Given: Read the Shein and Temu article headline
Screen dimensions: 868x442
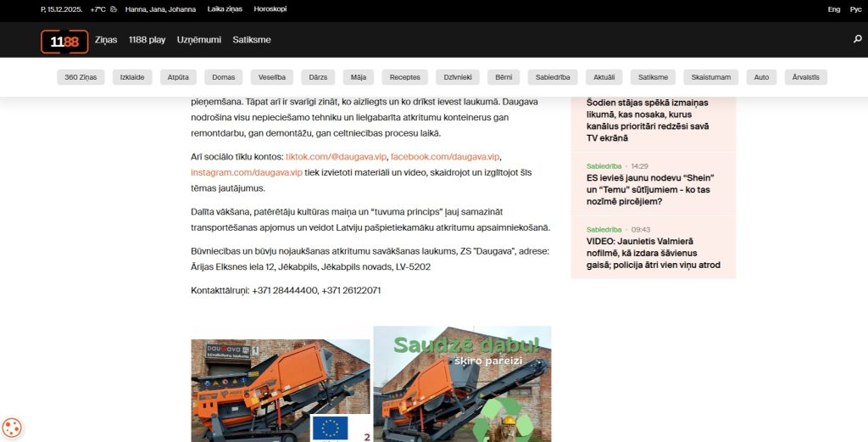Looking at the screenshot, I should click(x=650, y=189).
